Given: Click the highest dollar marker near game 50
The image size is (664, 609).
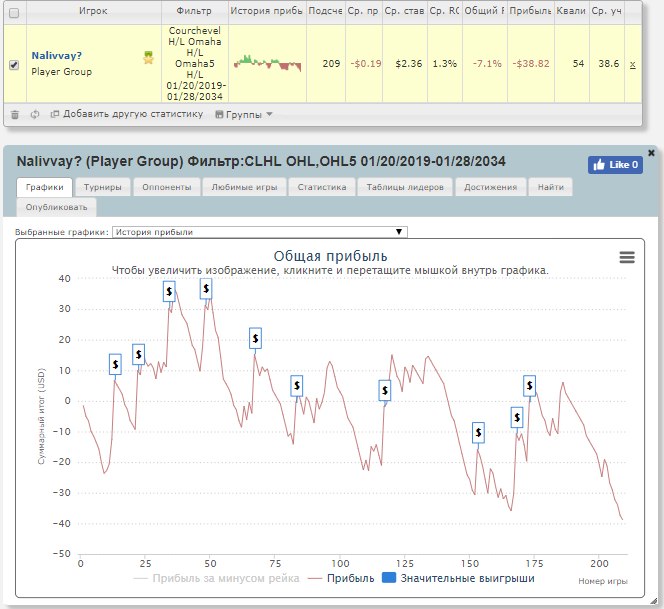Looking at the screenshot, I should click(206, 289).
